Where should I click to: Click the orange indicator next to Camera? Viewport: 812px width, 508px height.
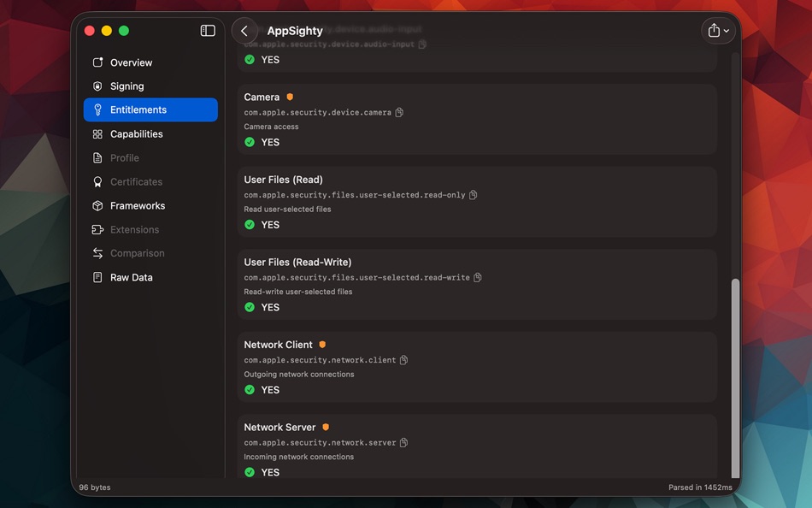[x=289, y=96]
